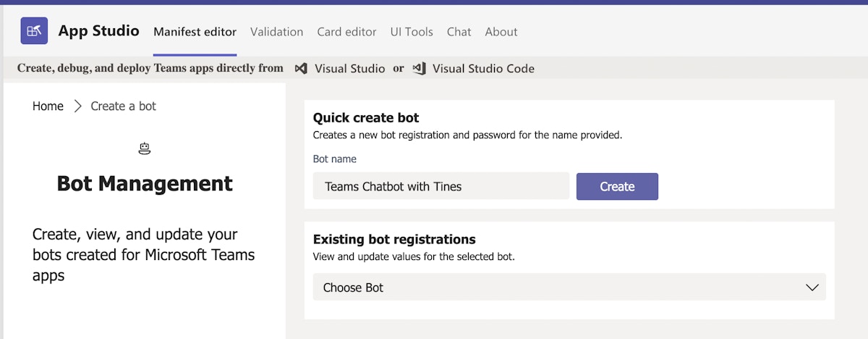This screenshot has width=868, height=339.
Task: Click 'Creates a new bot registration' description
Action: pyautogui.click(x=467, y=135)
